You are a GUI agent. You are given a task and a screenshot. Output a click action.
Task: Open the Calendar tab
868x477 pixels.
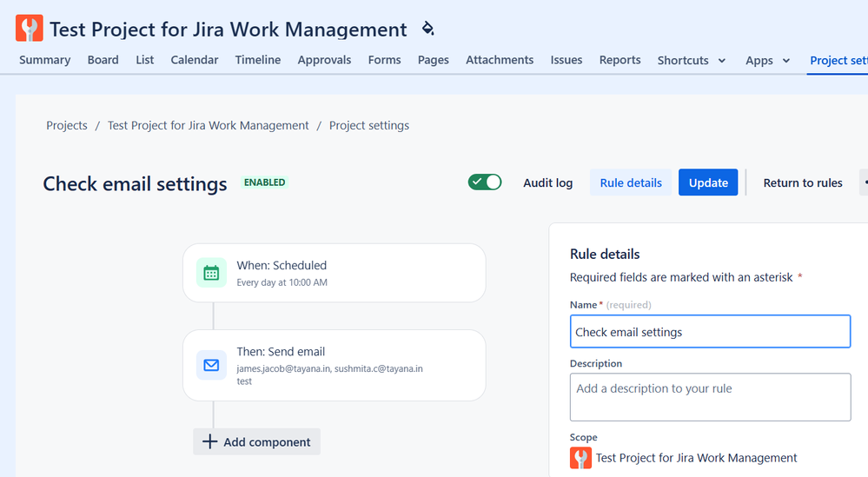pyautogui.click(x=195, y=60)
